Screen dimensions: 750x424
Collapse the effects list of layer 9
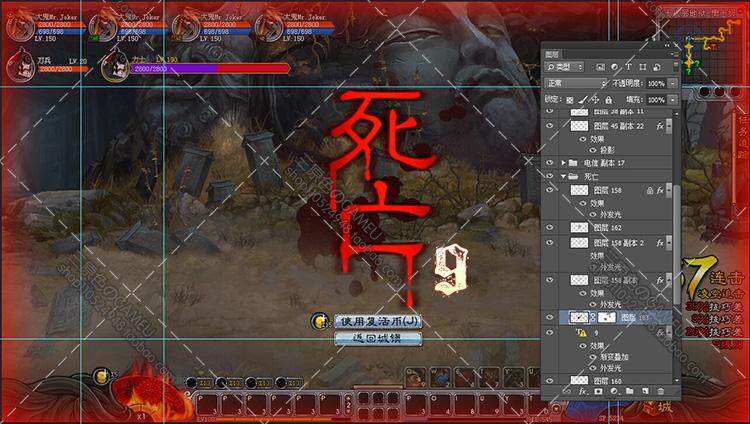pos(669,333)
